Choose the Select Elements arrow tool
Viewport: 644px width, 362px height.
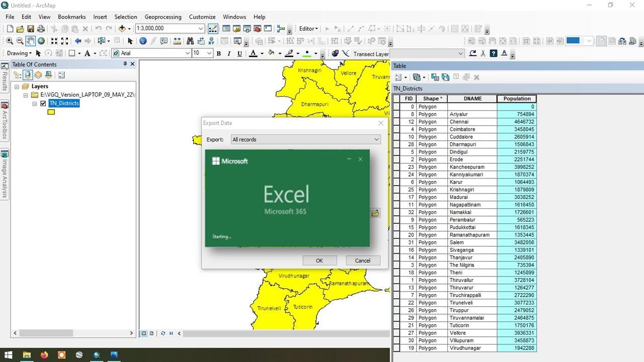click(130, 41)
